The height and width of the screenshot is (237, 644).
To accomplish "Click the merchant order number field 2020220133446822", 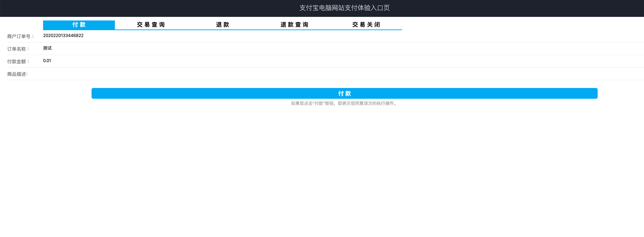I will pyautogui.click(x=63, y=36).
